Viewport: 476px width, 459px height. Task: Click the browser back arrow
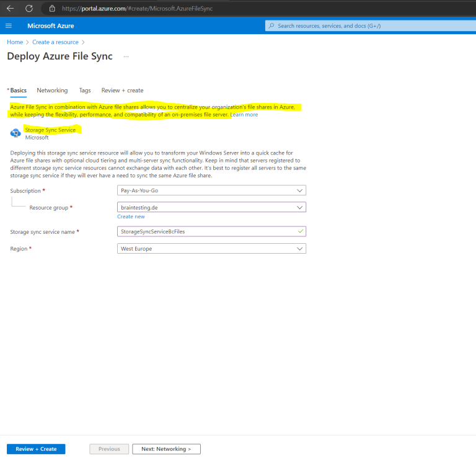pyautogui.click(x=11, y=9)
